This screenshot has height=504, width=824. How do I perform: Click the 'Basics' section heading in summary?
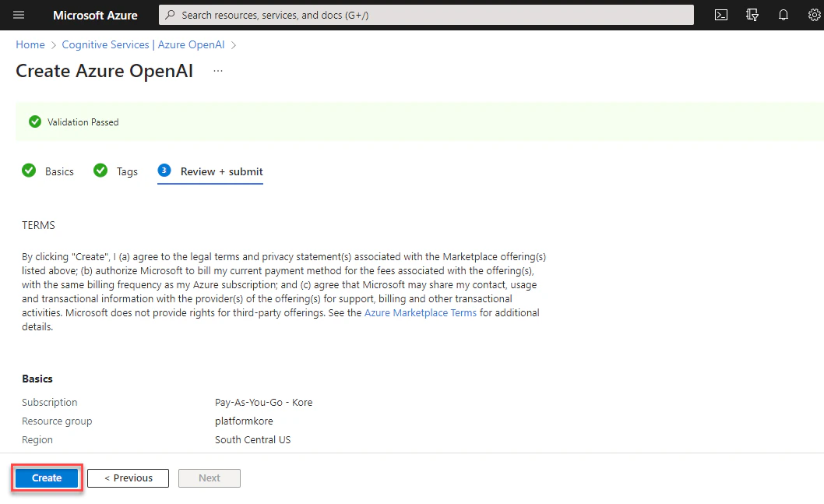pyautogui.click(x=37, y=379)
